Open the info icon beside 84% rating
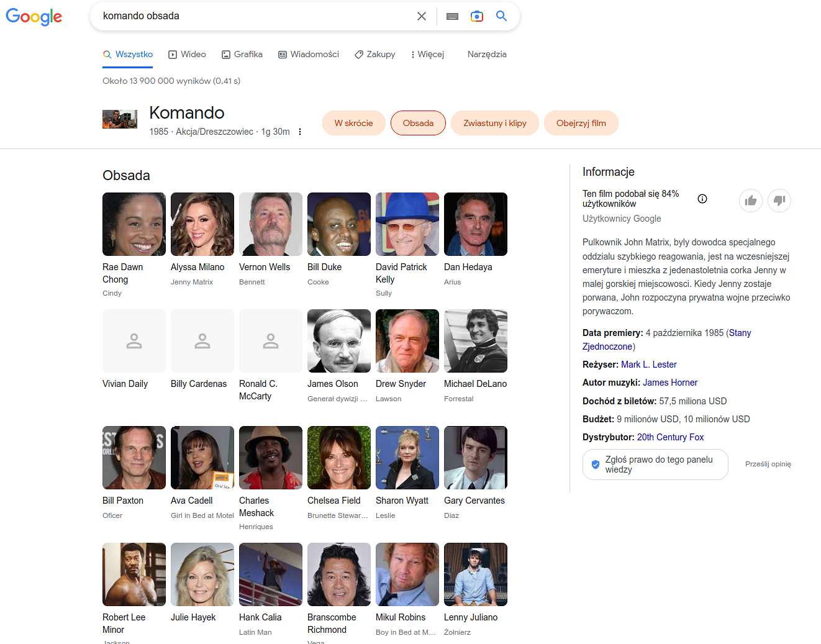 pos(702,199)
